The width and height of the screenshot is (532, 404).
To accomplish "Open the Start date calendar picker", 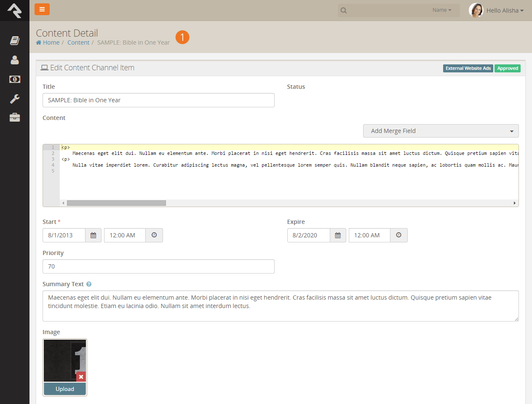I will tap(93, 235).
